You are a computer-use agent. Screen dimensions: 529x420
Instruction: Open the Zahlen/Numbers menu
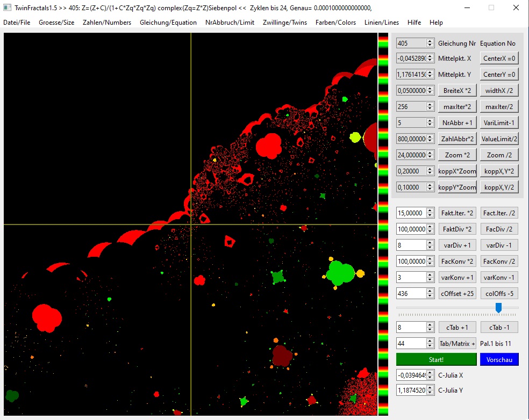click(x=107, y=23)
